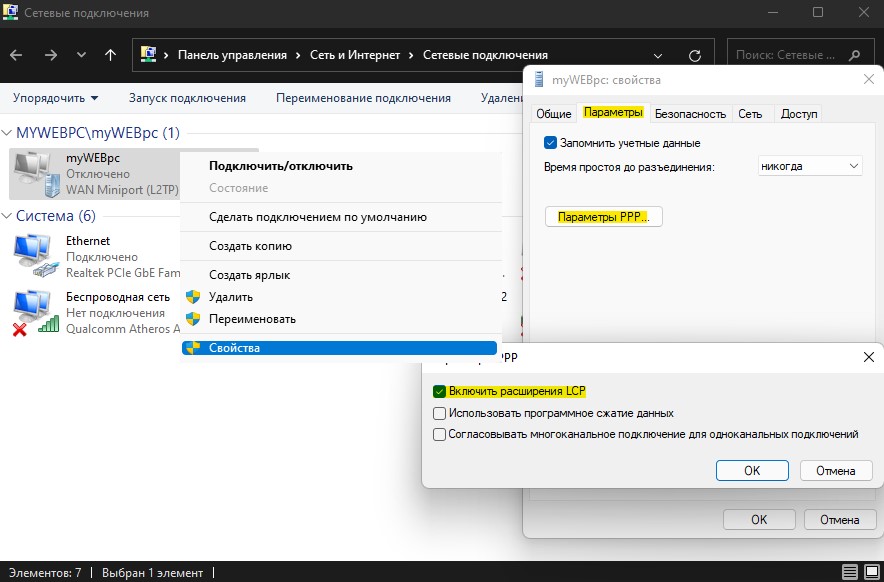Click 'Запуск подключения' toolbar command

(x=187, y=98)
